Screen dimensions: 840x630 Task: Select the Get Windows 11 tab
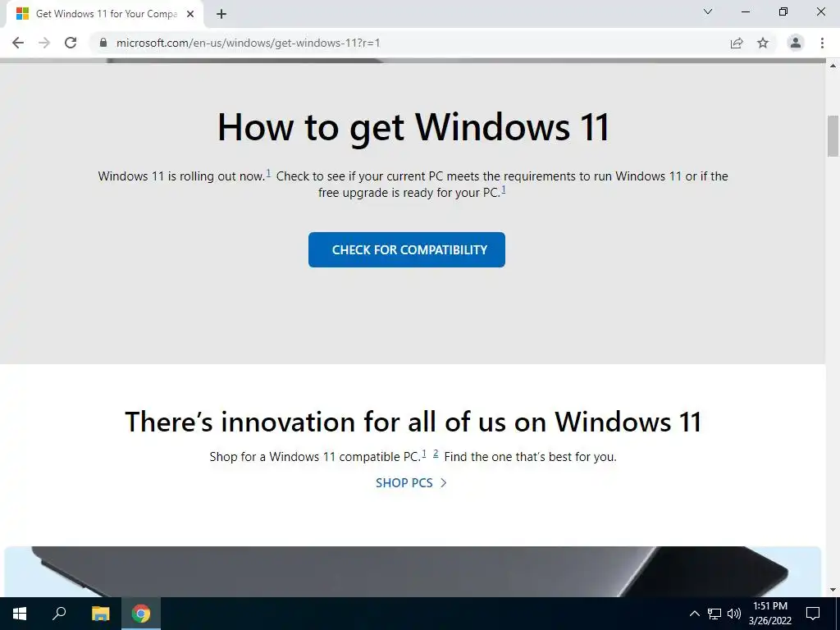click(x=105, y=14)
